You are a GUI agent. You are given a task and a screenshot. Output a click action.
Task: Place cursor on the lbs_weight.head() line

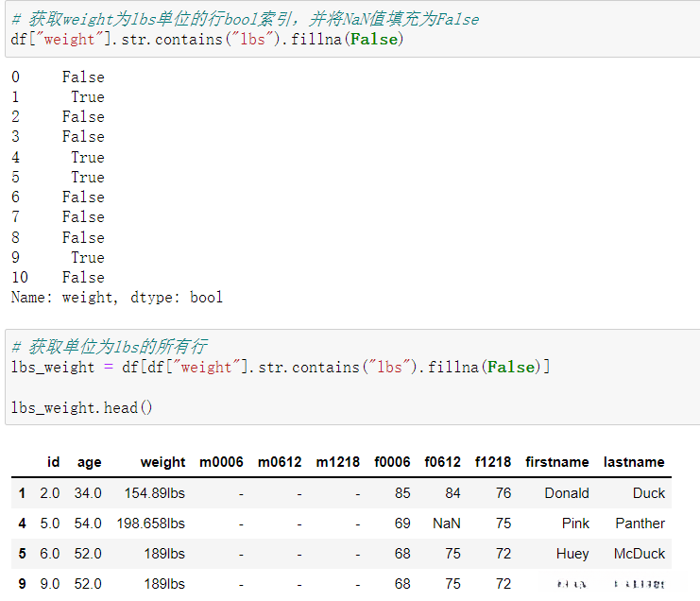tap(82, 407)
